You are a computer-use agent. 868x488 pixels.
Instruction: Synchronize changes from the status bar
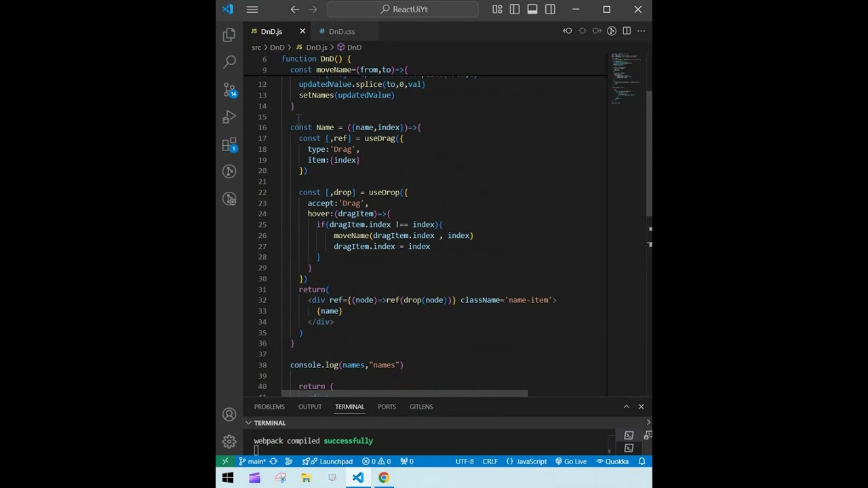tap(273, 462)
